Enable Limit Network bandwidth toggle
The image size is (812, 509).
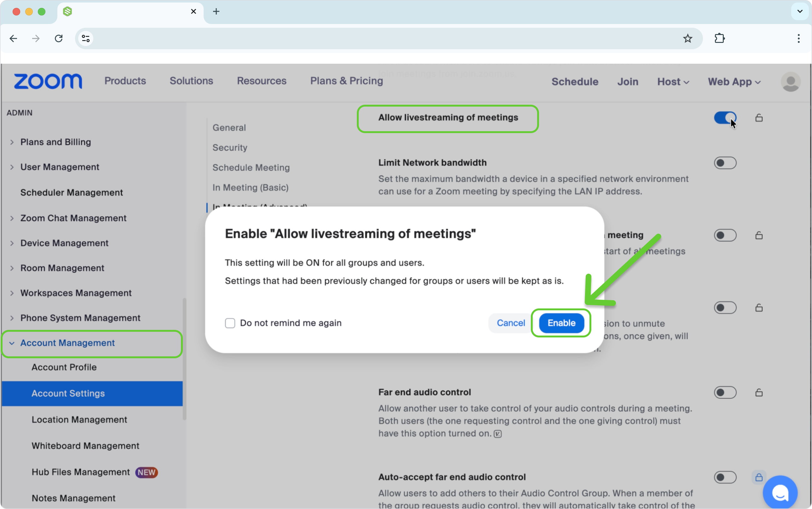point(725,163)
